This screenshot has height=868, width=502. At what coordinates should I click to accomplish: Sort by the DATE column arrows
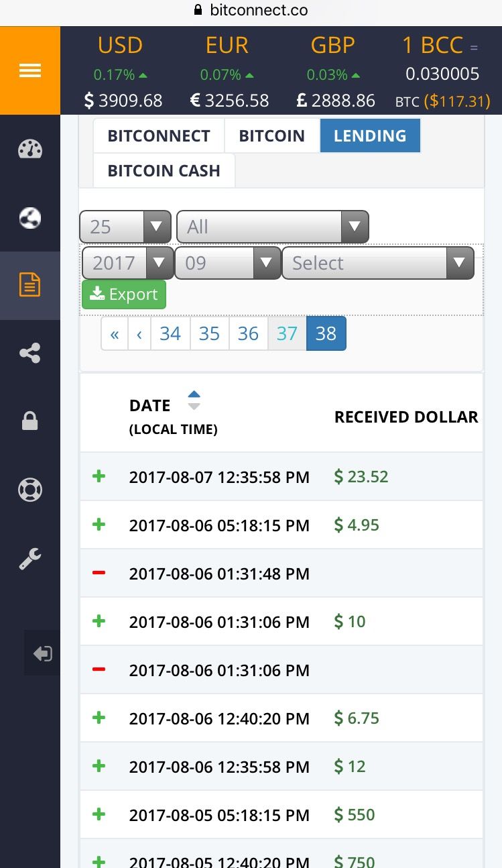coord(194,400)
